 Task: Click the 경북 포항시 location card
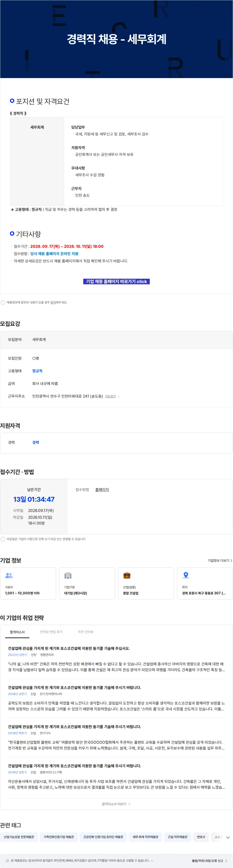click(x=205, y=584)
